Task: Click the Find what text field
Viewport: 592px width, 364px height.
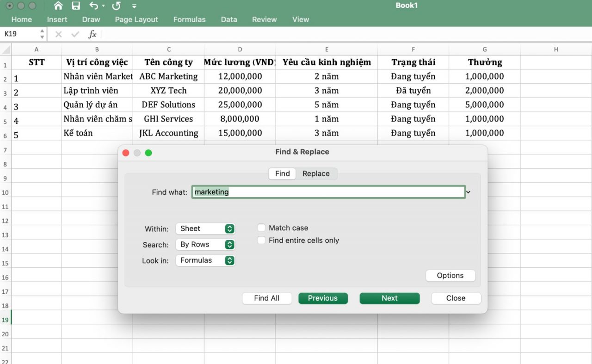Action: point(328,192)
